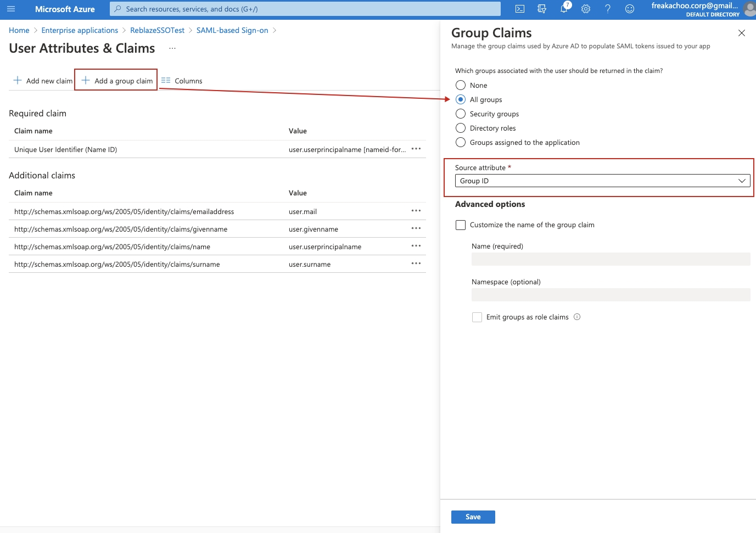Click the help question mark icon

(x=608, y=9)
